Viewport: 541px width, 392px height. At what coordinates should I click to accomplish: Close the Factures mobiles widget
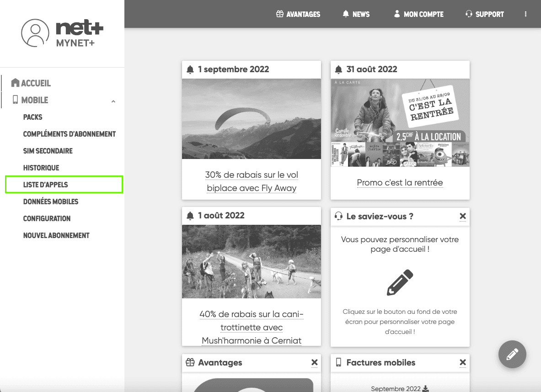463,362
